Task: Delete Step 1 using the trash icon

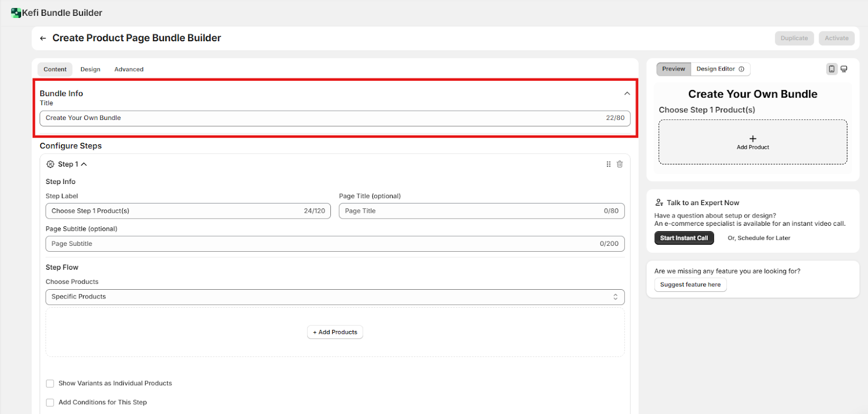Action: pos(620,164)
